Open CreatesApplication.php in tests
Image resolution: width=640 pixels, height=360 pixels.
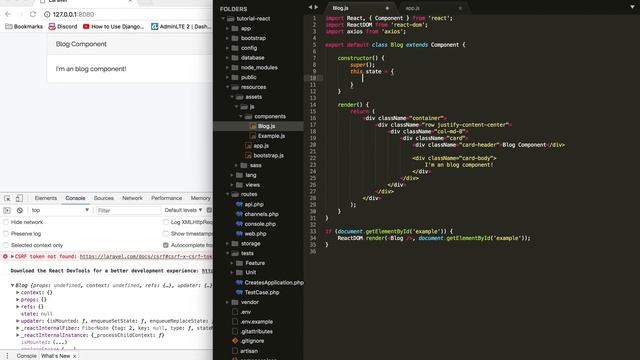pos(274,282)
